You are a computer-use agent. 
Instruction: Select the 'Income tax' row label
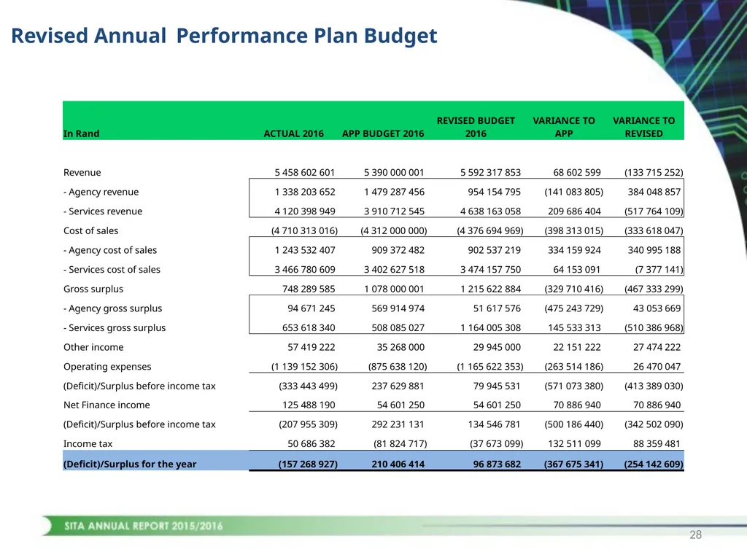click(x=88, y=444)
